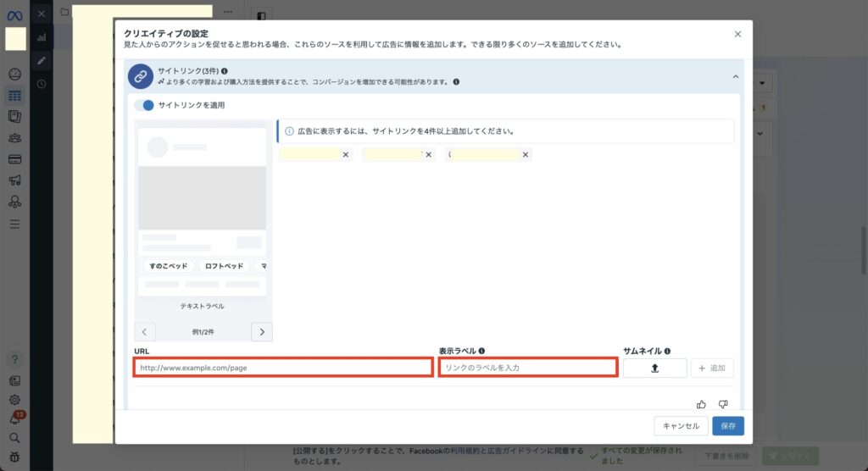Open the help question mark icon

pos(15,359)
